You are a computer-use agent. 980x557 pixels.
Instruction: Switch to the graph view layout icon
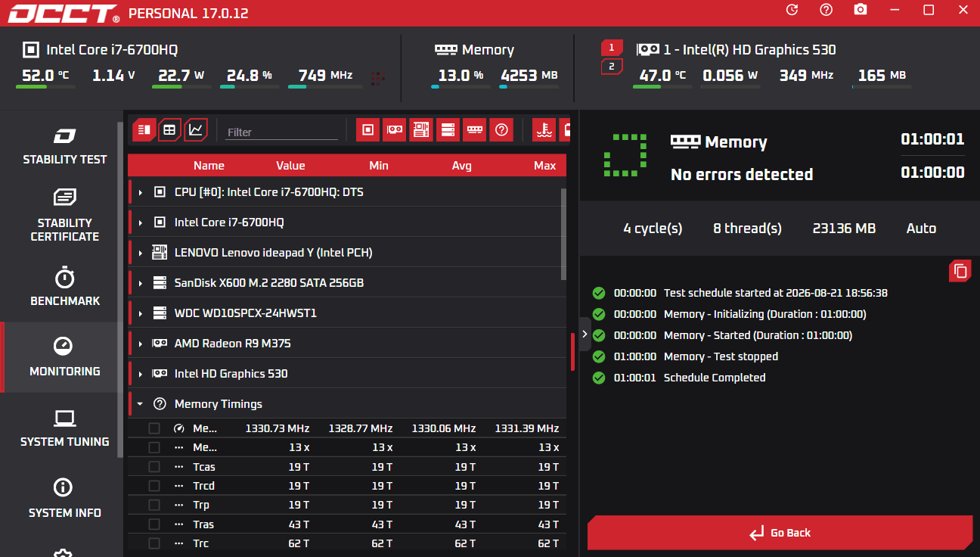pyautogui.click(x=196, y=129)
